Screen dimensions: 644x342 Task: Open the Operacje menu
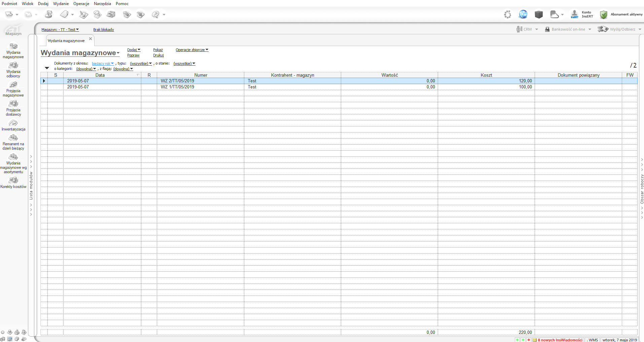click(x=81, y=4)
